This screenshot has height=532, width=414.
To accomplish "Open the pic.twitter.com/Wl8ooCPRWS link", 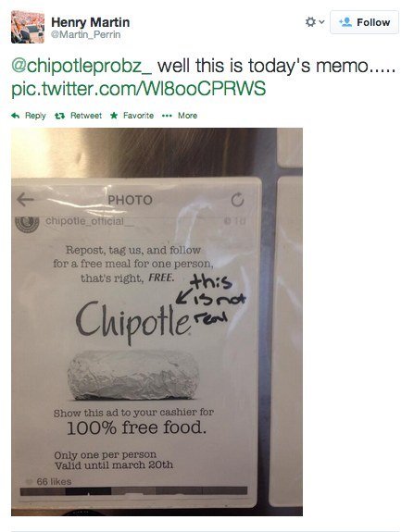I will tap(139, 89).
